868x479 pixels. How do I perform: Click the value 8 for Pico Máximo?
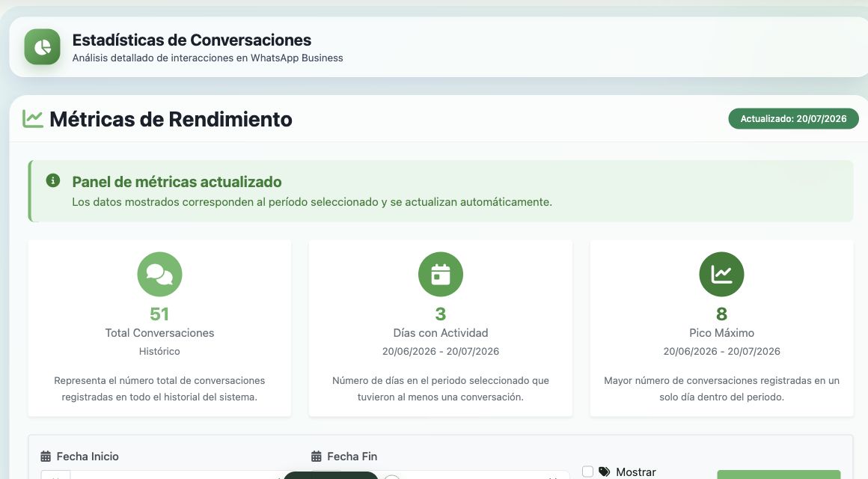coord(721,314)
